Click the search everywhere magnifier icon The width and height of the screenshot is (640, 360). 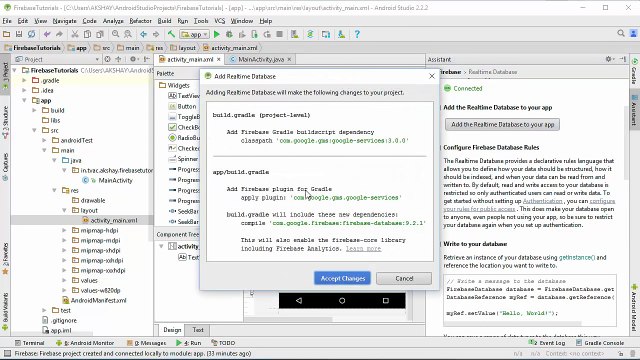[x=621, y=33]
